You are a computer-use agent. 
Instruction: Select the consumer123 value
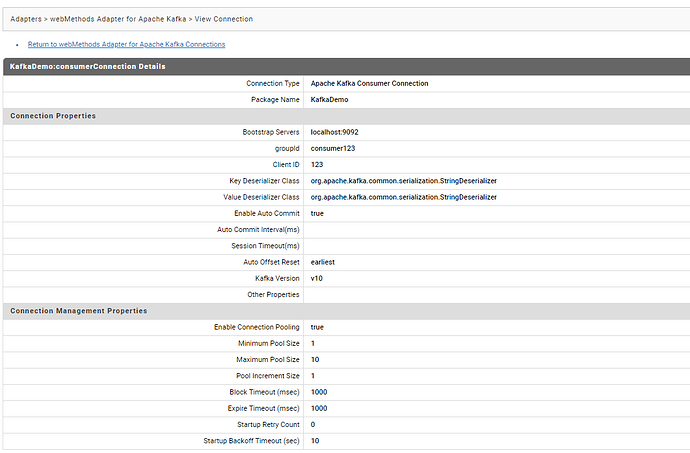pyautogui.click(x=333, y=148)
